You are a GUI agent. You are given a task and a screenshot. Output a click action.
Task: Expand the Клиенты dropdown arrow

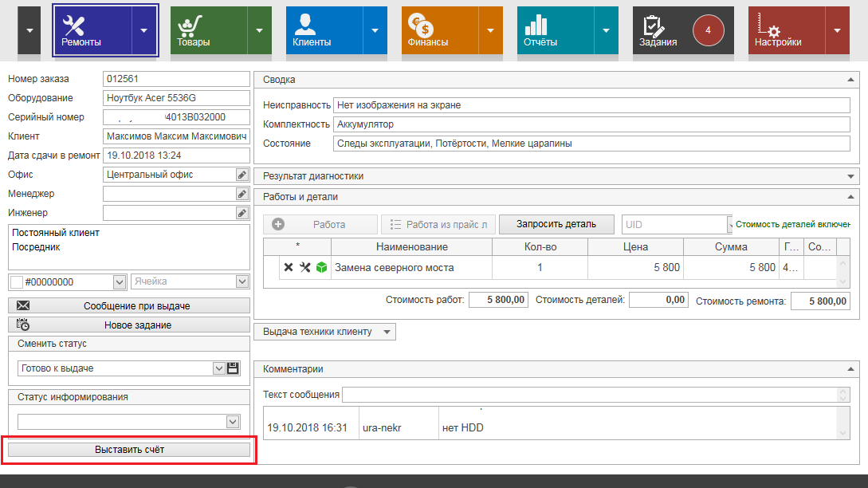[375, 30]
